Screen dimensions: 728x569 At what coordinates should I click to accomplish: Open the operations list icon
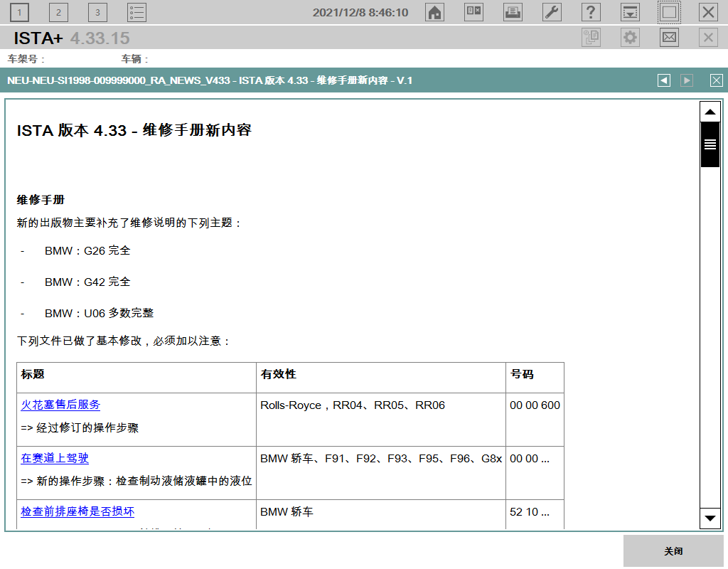tap(137, 13)
